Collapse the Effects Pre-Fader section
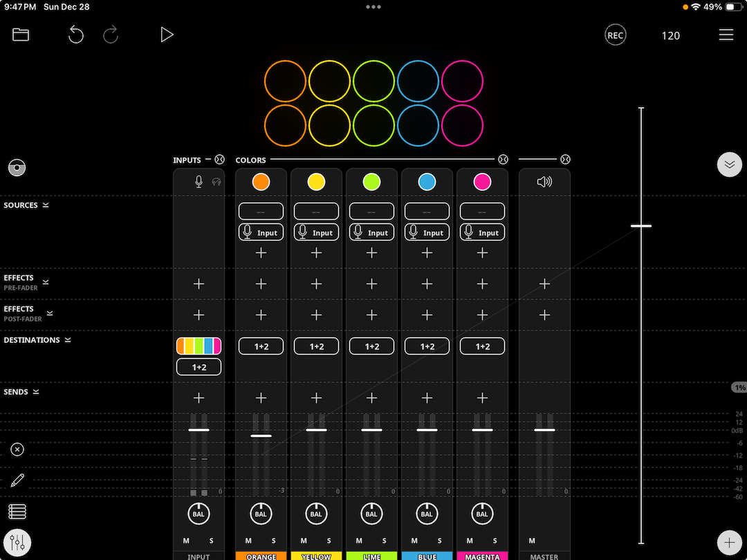 [x=46, y=282]
